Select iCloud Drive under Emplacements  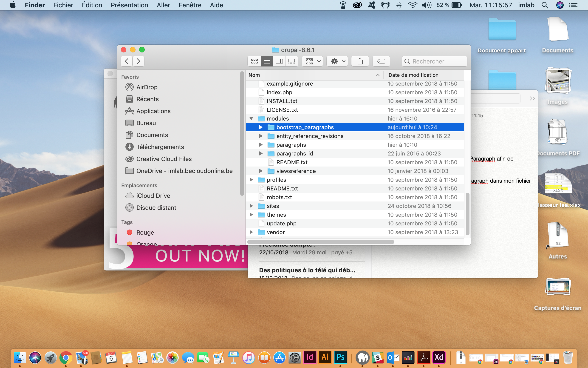[153, 195]
